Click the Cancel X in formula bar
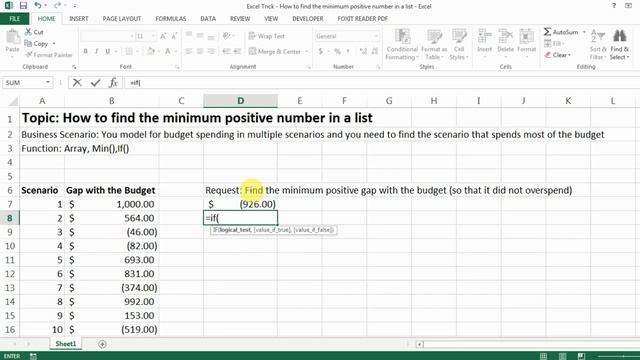Image resolution: width=640 pixels, height=360 pixels. 77,83
